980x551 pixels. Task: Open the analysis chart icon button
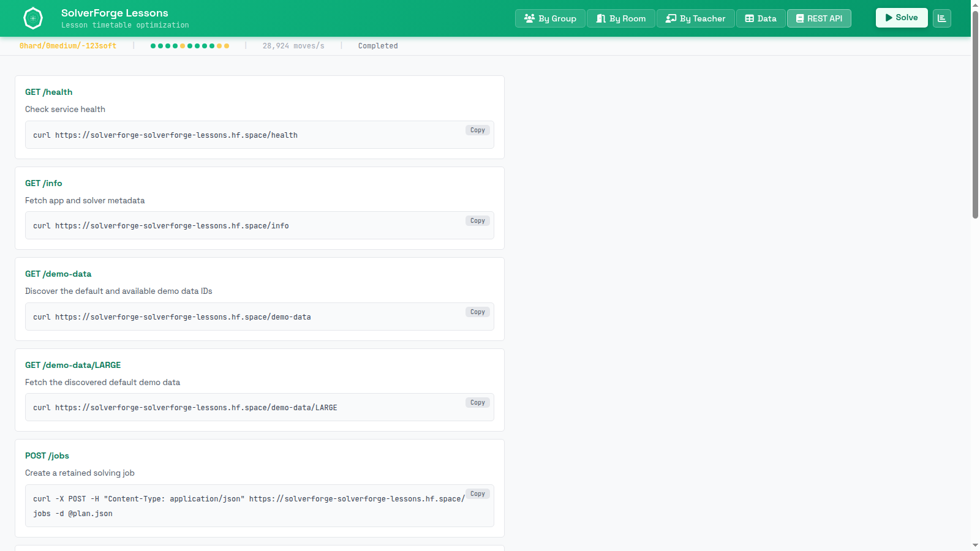(942, 18)
